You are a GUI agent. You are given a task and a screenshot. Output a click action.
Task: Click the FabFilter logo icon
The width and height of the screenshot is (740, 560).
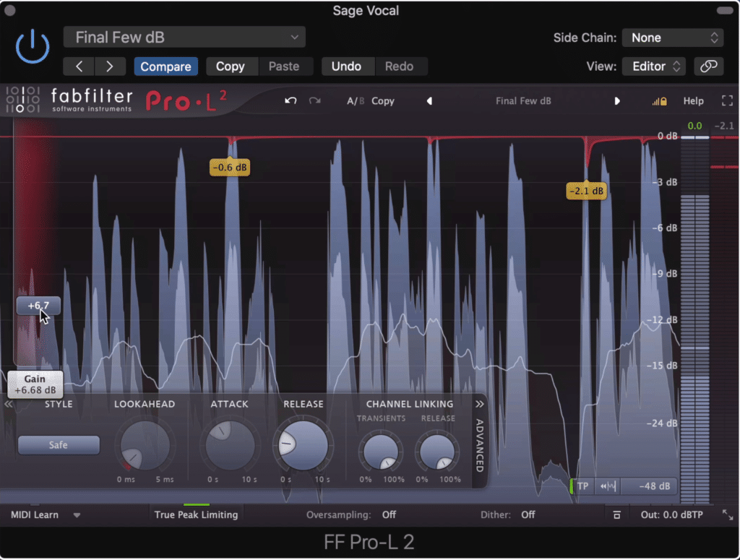coord(22,100)
